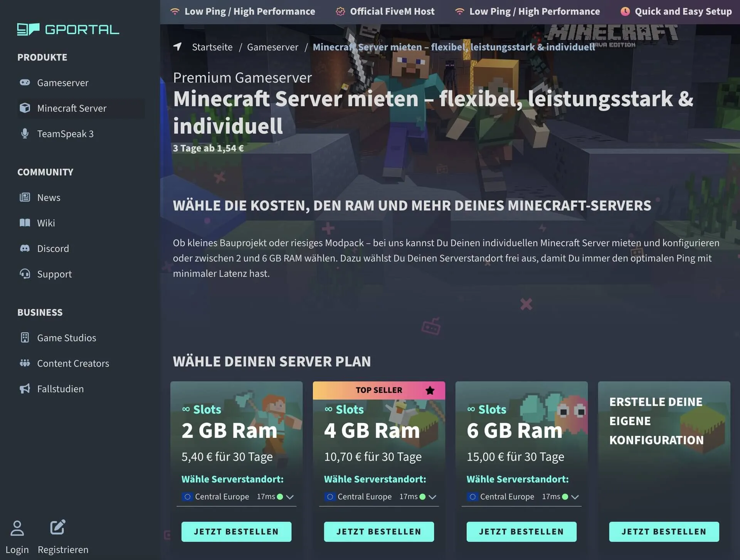The height and width of the screenshot is (560, 740).
Task: Open the Content Creators link
Action: tap(81, 363)
